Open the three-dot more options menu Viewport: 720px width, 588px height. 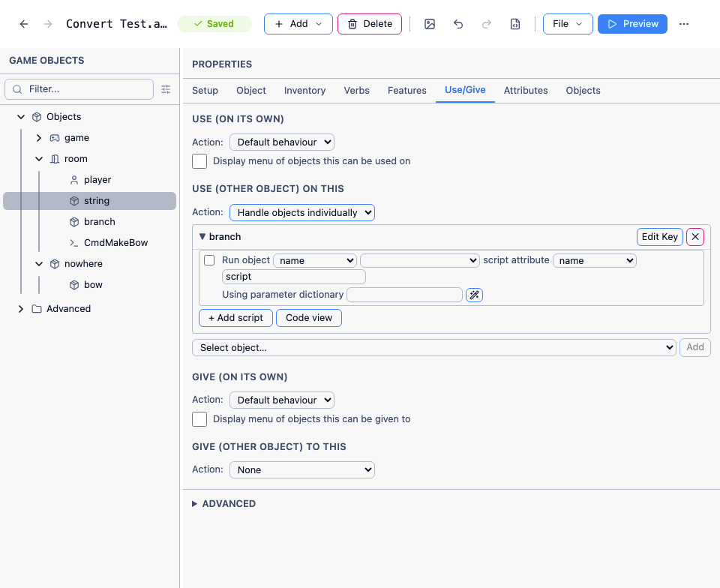point(684,24)
